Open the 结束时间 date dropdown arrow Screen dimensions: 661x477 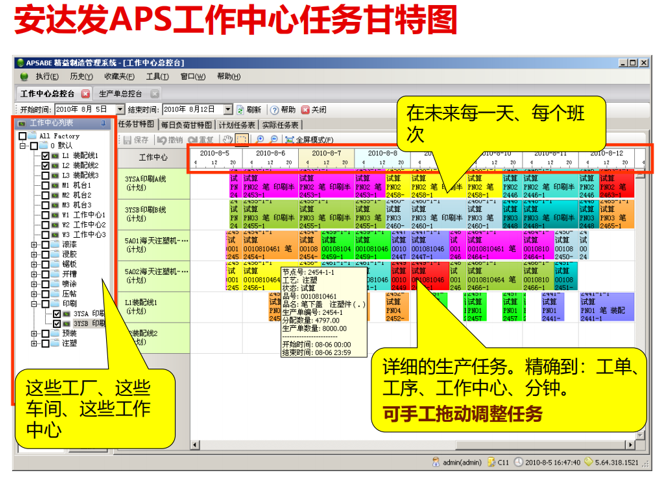pos(228,110)
